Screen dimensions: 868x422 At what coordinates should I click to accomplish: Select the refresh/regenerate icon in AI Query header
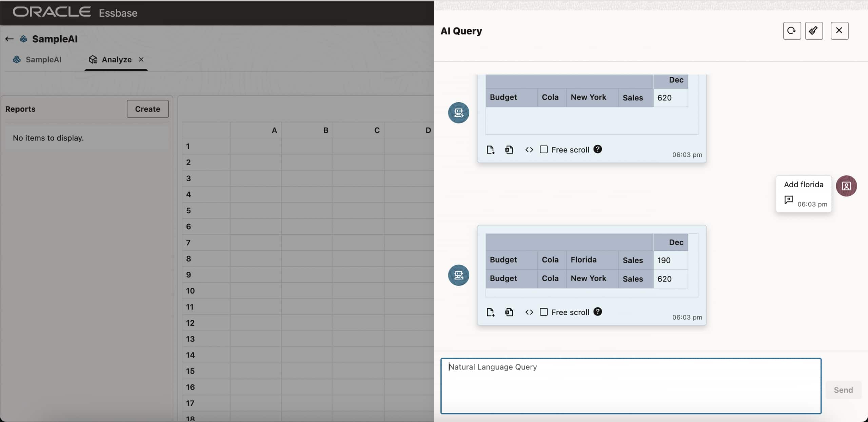[x=792, y=31]
